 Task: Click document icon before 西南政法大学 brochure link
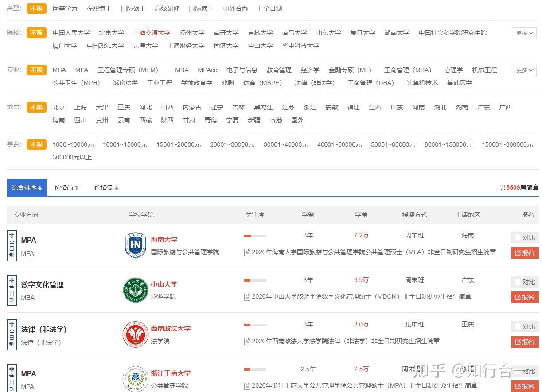click(247, 342)
